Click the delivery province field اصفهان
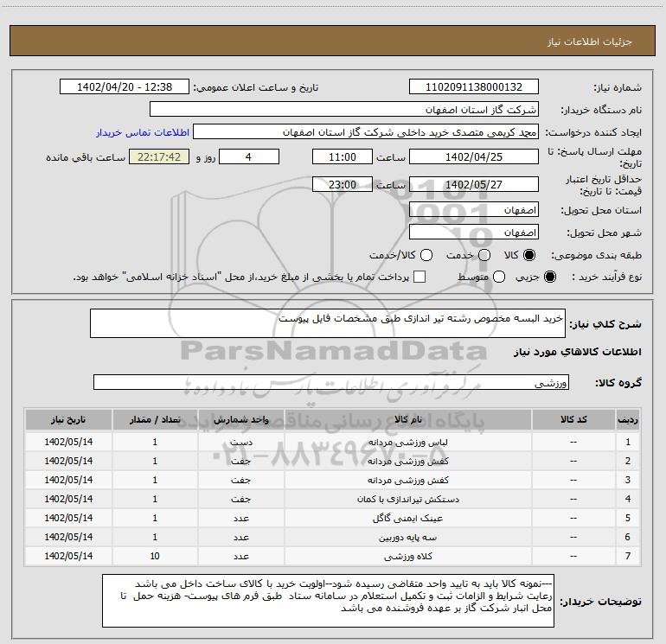The image size is (666, 644). click(x=474, y=210)
